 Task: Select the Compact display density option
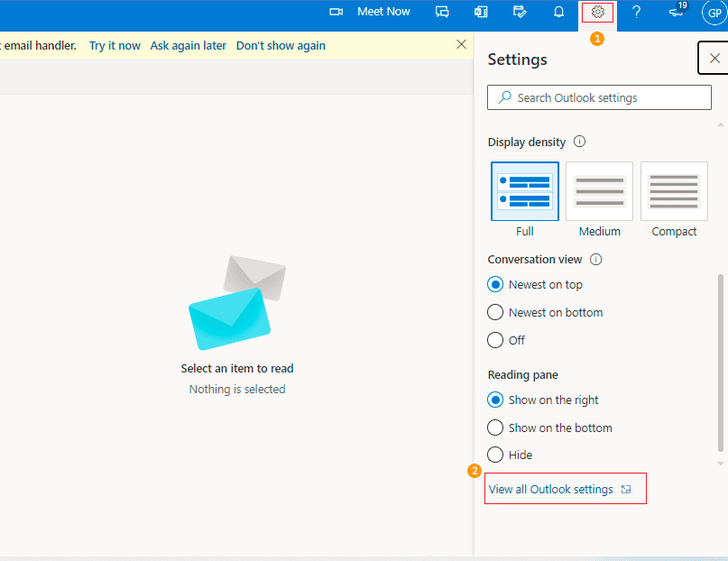pos(674,191)
